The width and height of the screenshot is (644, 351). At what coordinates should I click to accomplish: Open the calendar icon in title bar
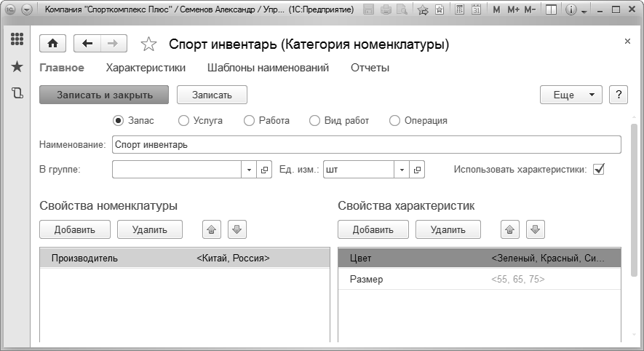coord(476,9)
